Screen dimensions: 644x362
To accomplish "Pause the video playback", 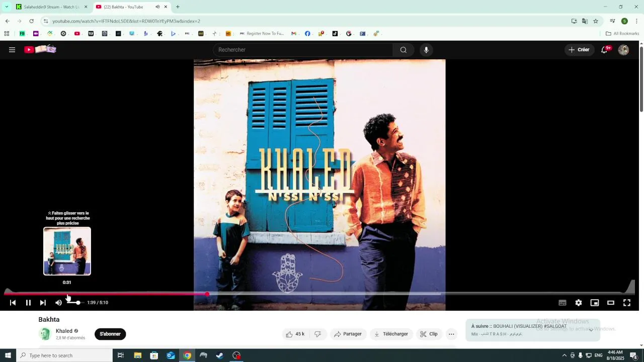I will click(x=28, y=303).
